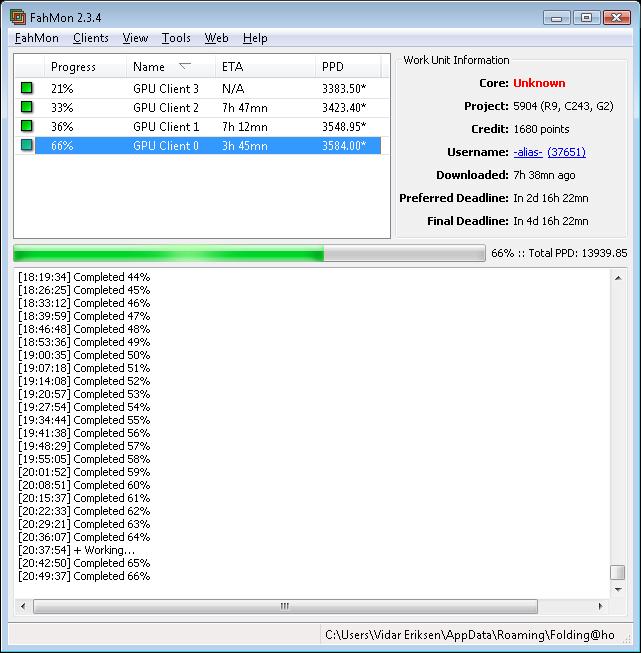
Task: Sort by the Name column header
Action: click(171, 67)
